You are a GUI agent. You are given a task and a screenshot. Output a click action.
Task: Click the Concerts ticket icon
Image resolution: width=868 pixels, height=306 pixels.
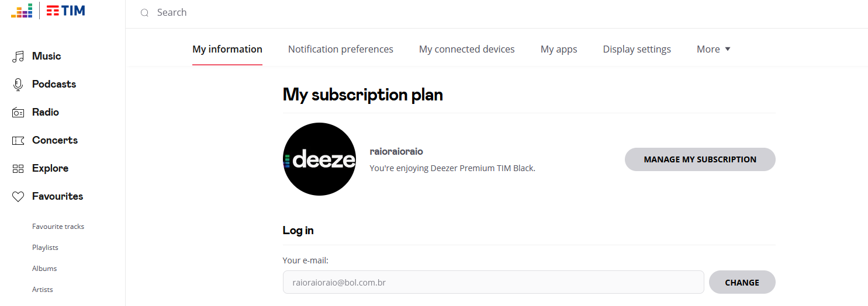click(18, 141)
